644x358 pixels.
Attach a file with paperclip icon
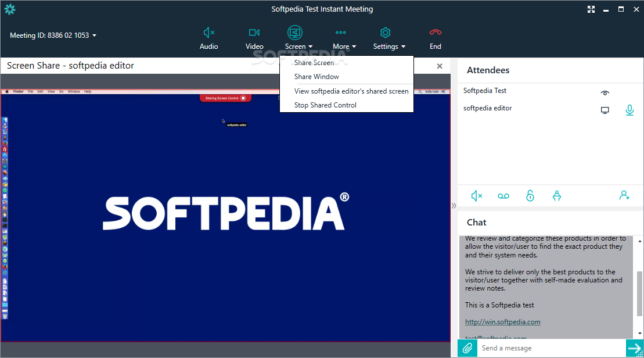point(467,348)
